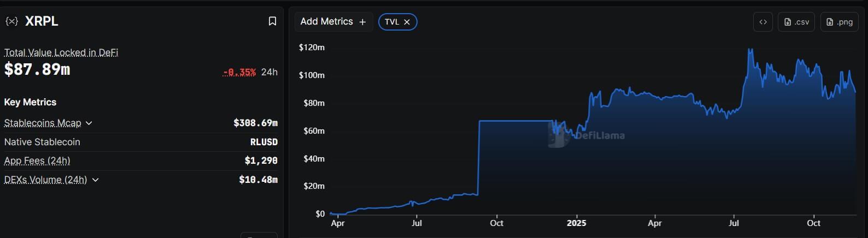Export the chart as .png
Image resolution: width=868 pixels, height=238 pixels.
click(839, 22)
